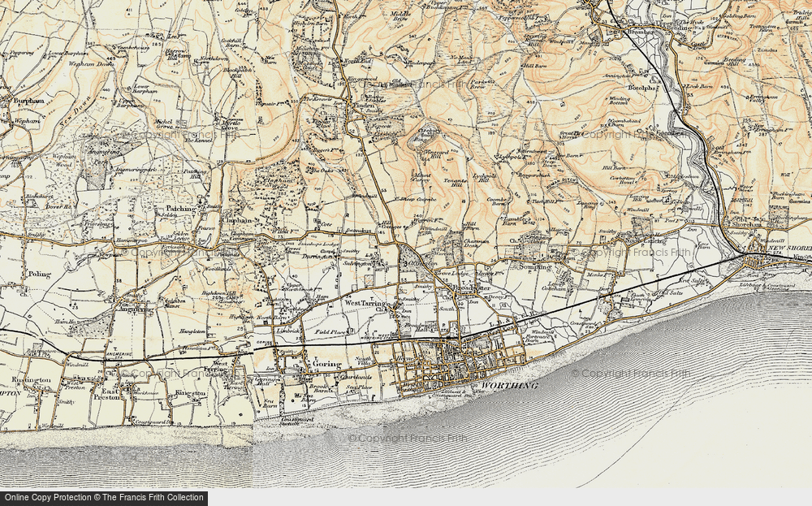Click the Vineyard Hill label
Screen dimensions: 812x506
(436, 154)
